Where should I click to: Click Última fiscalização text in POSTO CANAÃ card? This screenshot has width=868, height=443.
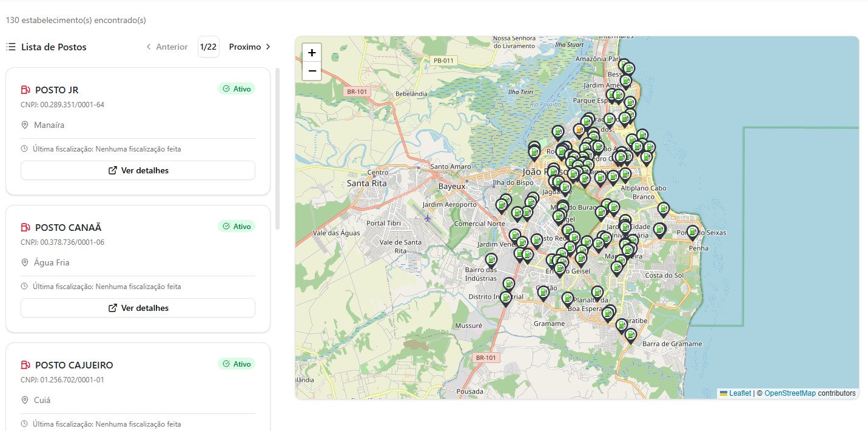107,287
